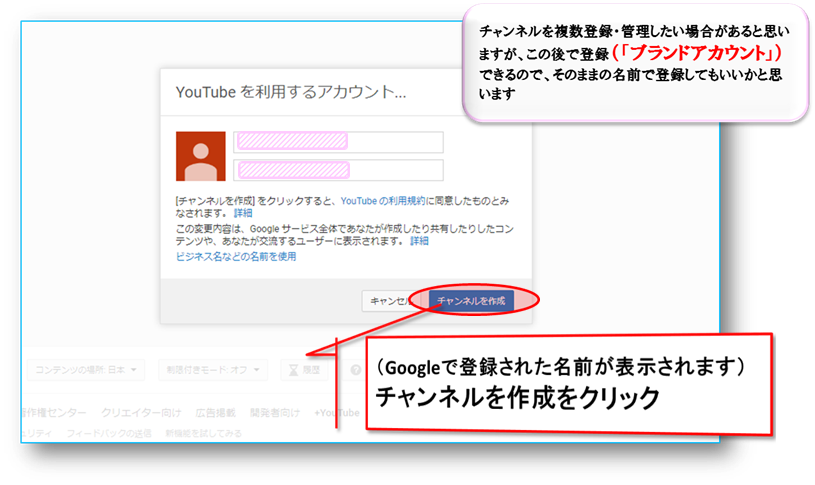Click the first name input field
The width and height of the screenshot is (815, 485).
338,142
